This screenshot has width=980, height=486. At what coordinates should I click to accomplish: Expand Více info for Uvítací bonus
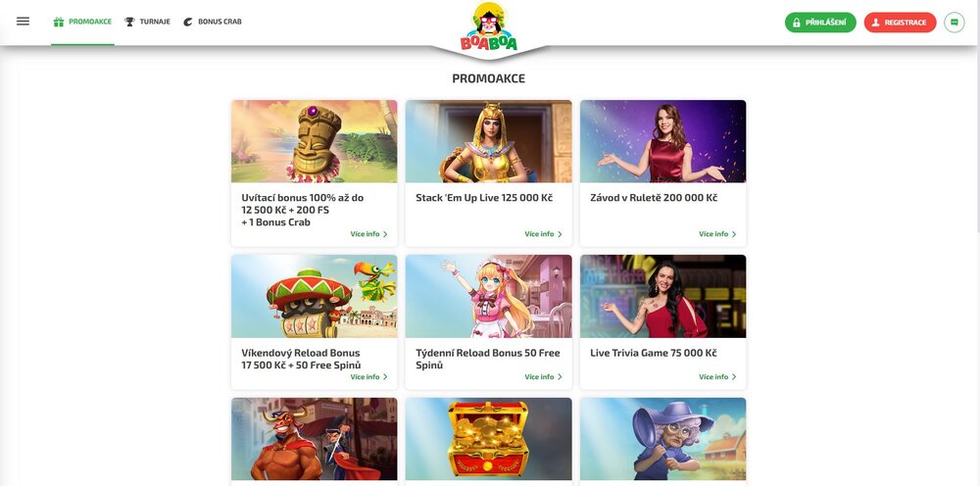coord(368,234)
